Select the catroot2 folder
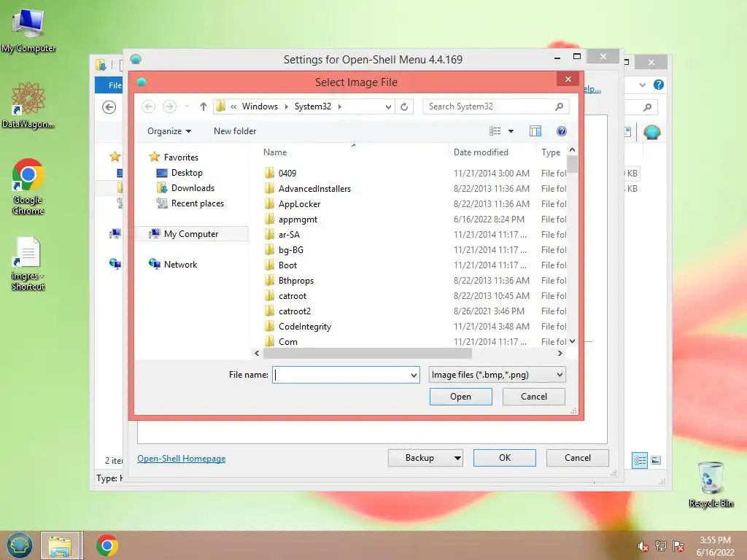This screenshot has height=560, width=747. click(x=295, y=311)
